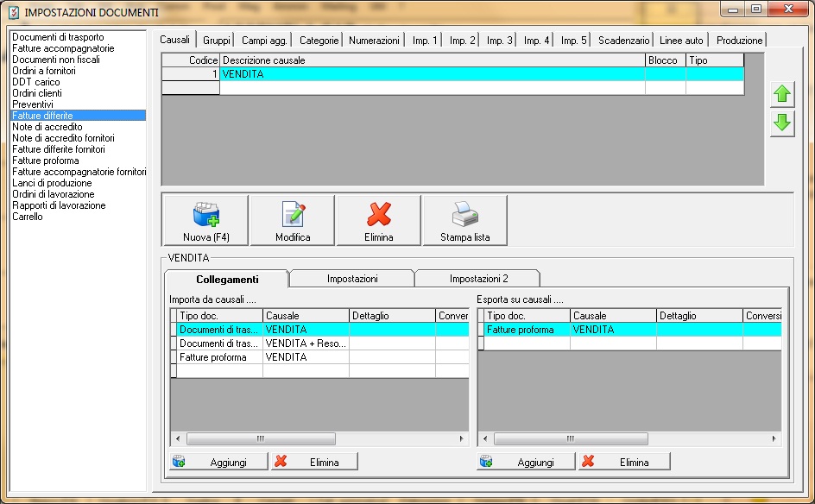Screen dimensions: 815x504
Task: Open the Numerazioni tab
Action: 374,40
